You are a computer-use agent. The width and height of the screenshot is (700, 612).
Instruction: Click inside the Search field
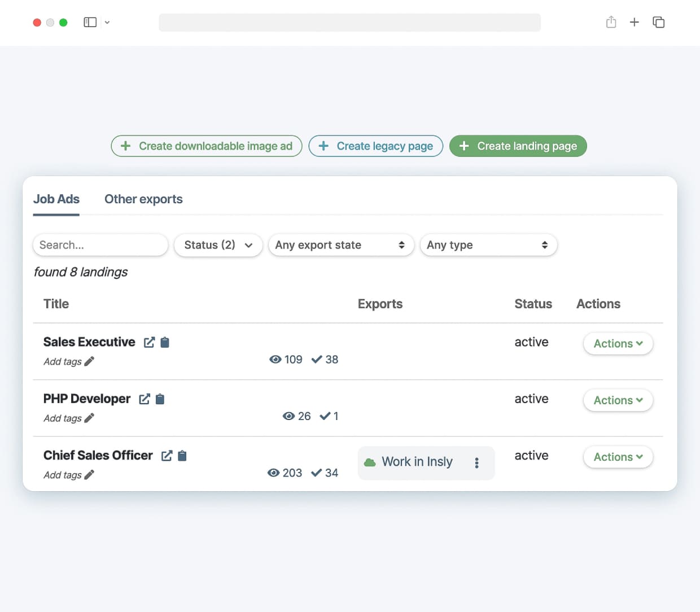[x=100, y=245]
